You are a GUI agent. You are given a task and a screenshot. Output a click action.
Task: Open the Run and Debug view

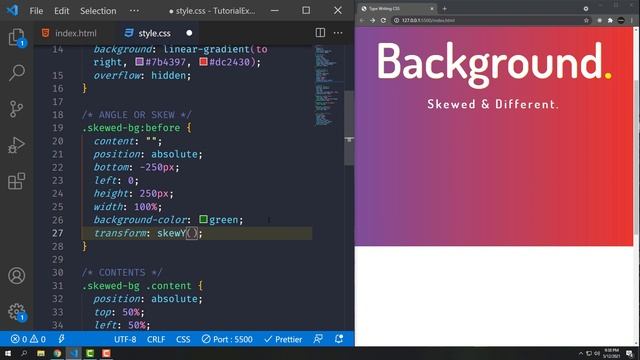tap(17, 145)
